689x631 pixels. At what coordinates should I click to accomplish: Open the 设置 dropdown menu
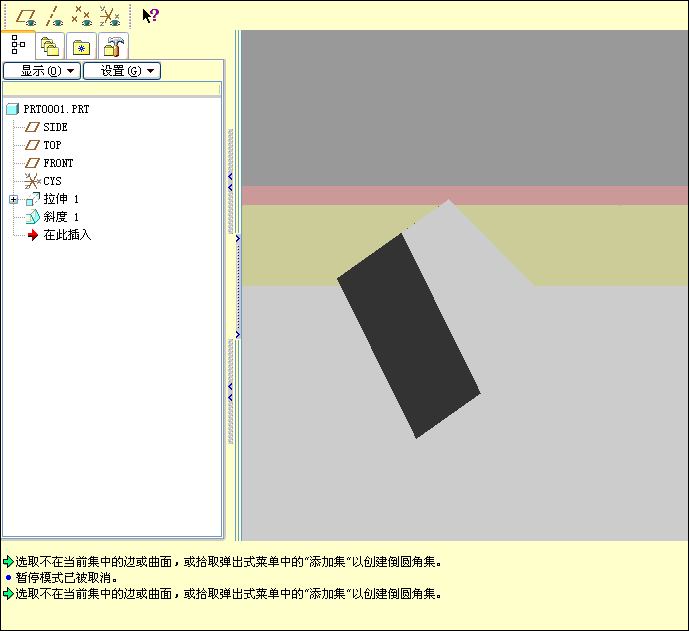122,71
